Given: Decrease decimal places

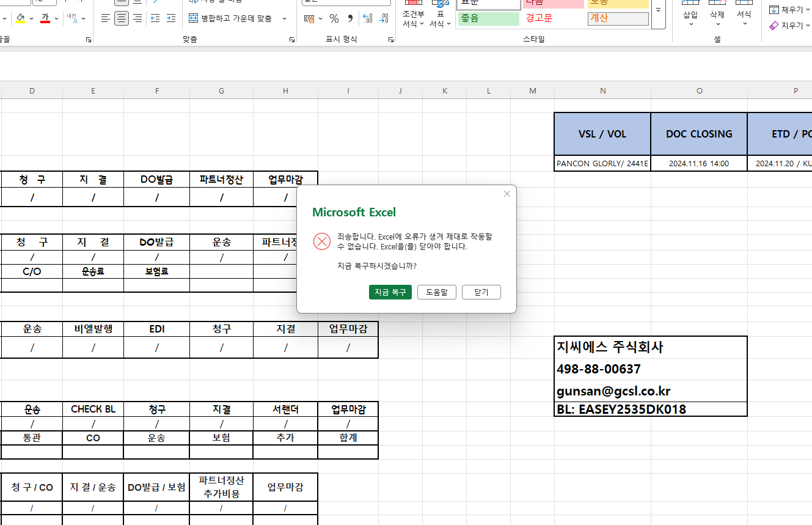Looking at the screenshot, I should coord(384,18).
